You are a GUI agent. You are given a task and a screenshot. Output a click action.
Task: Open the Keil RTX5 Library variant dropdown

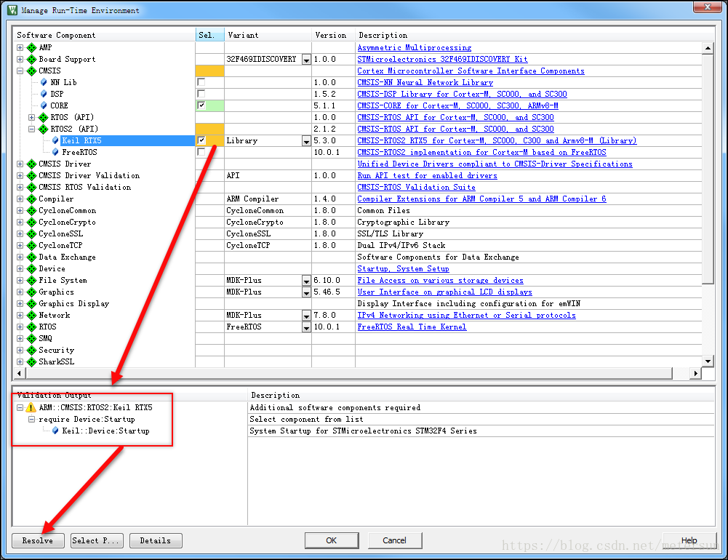306,140
